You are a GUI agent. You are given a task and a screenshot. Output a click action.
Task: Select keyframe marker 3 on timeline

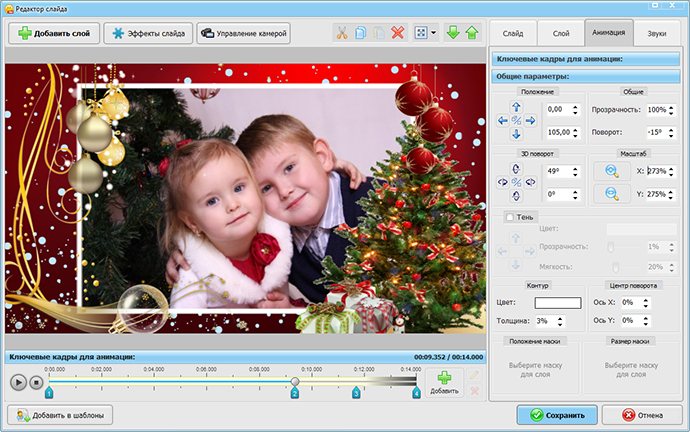[355, 394]
